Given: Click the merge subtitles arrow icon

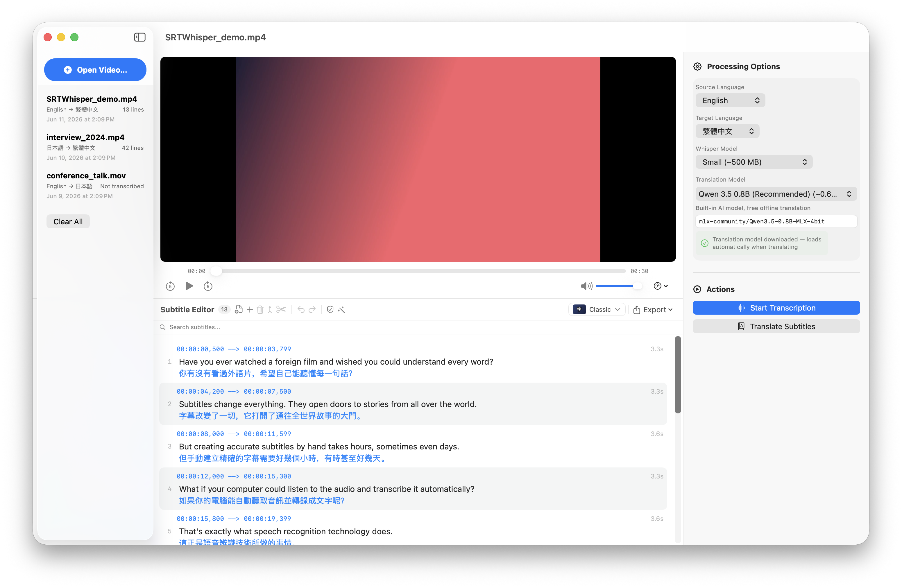Looking at the screenshot, I should click(270, 309).
